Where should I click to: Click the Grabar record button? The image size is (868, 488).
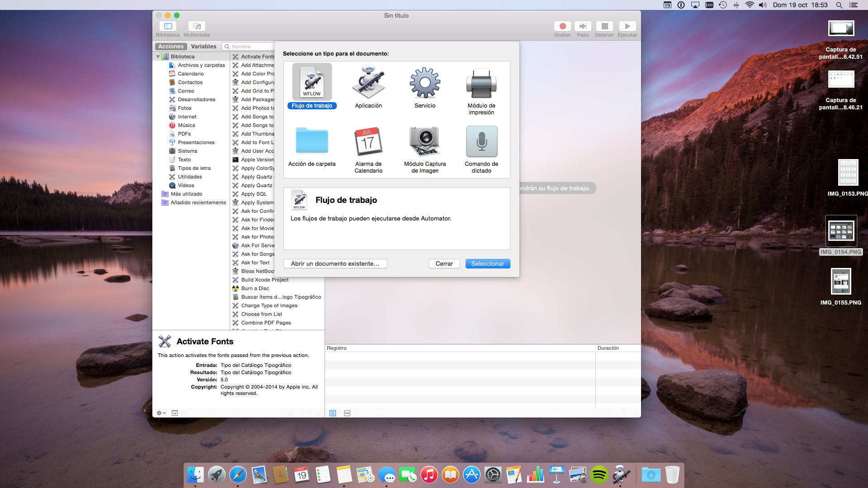tap(562, 26)
